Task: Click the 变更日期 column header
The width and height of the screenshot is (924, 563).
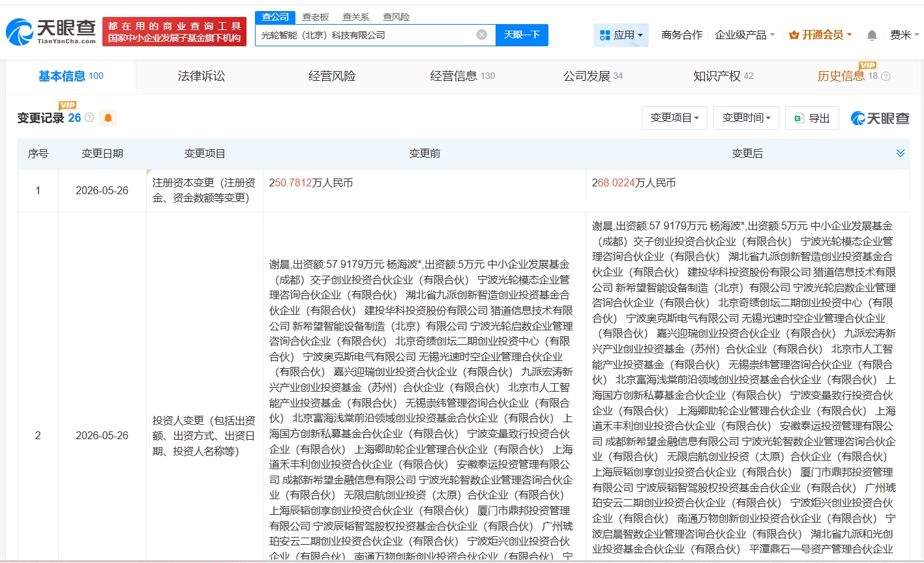Action: click(x=102, y=154)
